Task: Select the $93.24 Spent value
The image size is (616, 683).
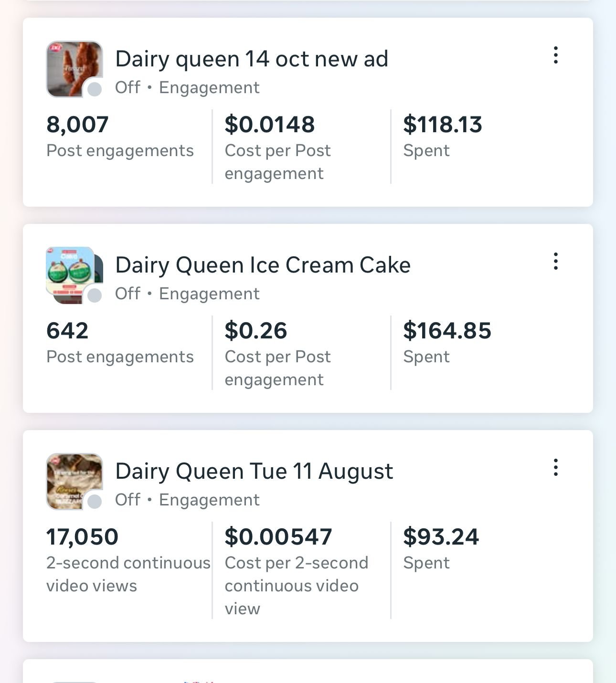Action: pyautogui.click(x=441, y=537)
